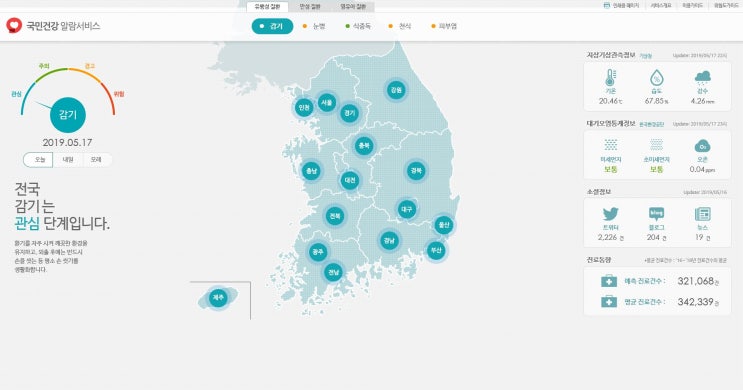Click the 감기 gauge center circle
The height and width of the screenshot is (390, 743).
point(67,115)
